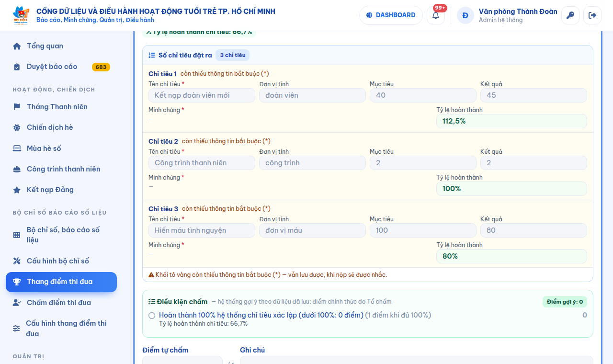Click the đoàn viên unit field
The width and height of the screenshot is (613, 364).
312,95
